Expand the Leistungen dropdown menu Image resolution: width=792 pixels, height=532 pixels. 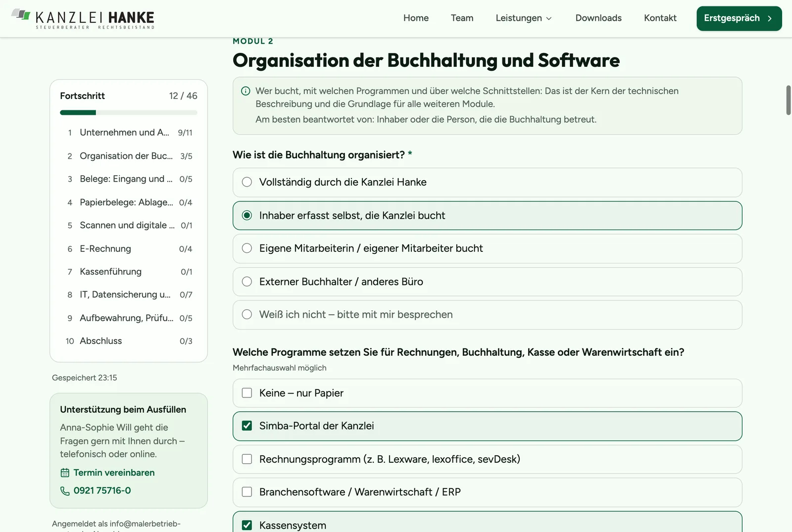(524, 18)
